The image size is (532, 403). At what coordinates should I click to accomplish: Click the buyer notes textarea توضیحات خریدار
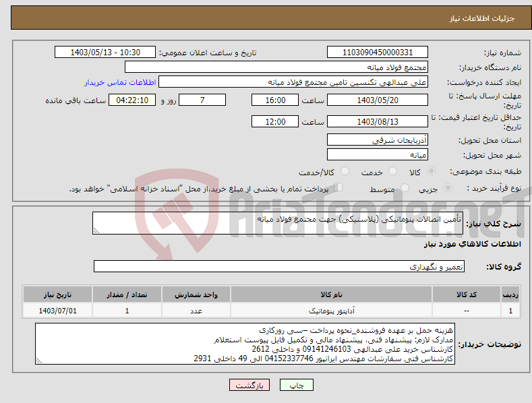pyautogui.click(x=245, y=344)
